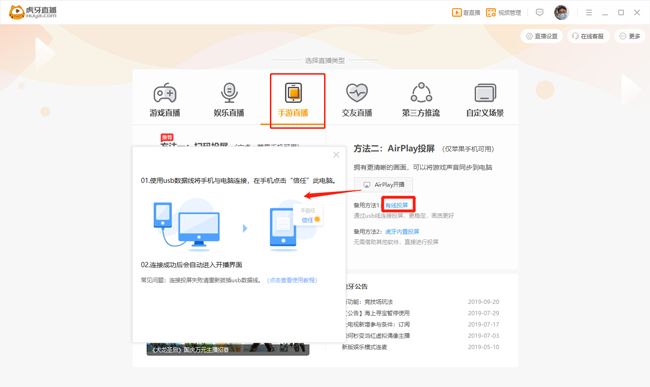
Task: Open announcement dated 2019-07-29
Action: click(x=422, y=313)
